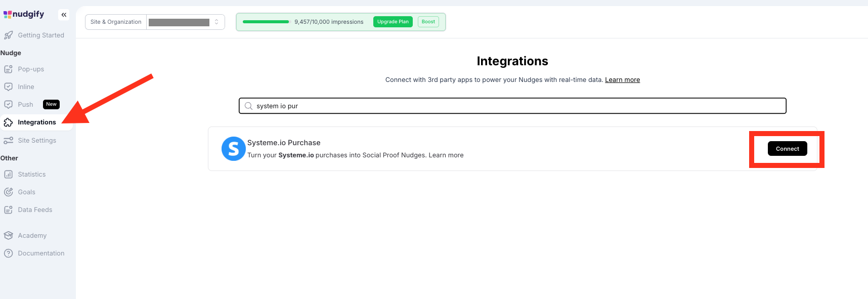868x299 pixels.
Task: Open Getting Started menu item
Action: 41,35
